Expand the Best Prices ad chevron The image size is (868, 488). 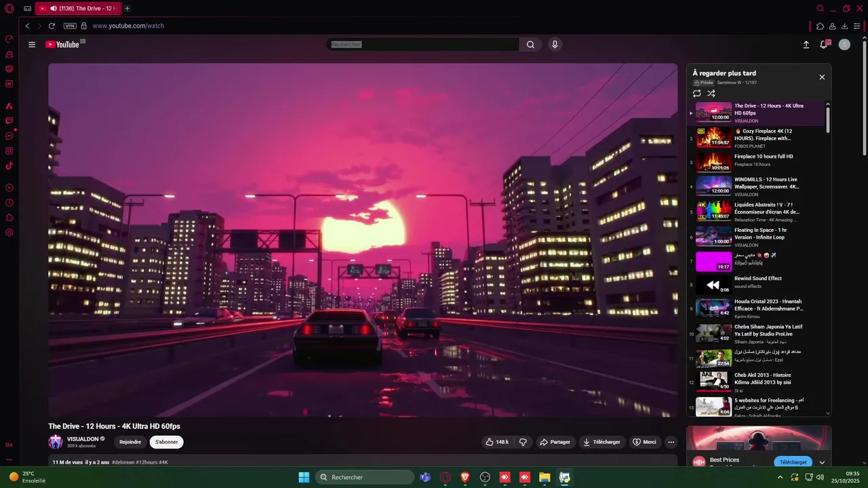coord(822,462)
